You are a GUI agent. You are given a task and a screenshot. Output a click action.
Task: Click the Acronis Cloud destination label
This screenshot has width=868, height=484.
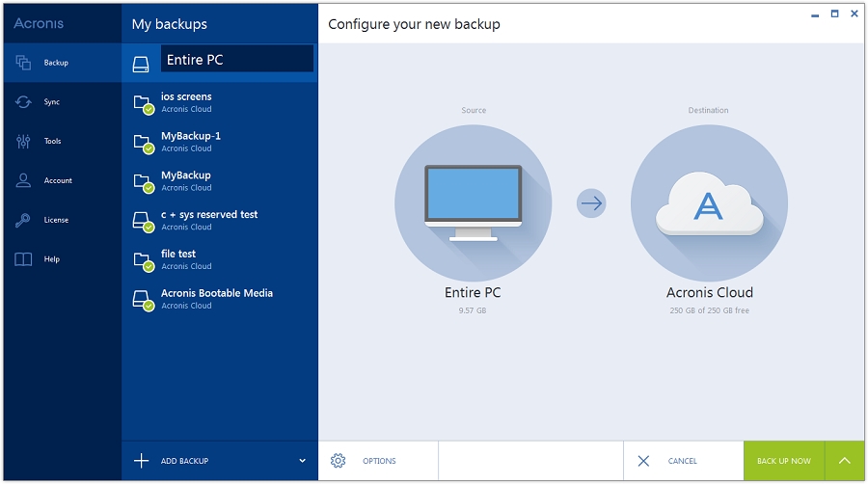[x=710, y=292]
